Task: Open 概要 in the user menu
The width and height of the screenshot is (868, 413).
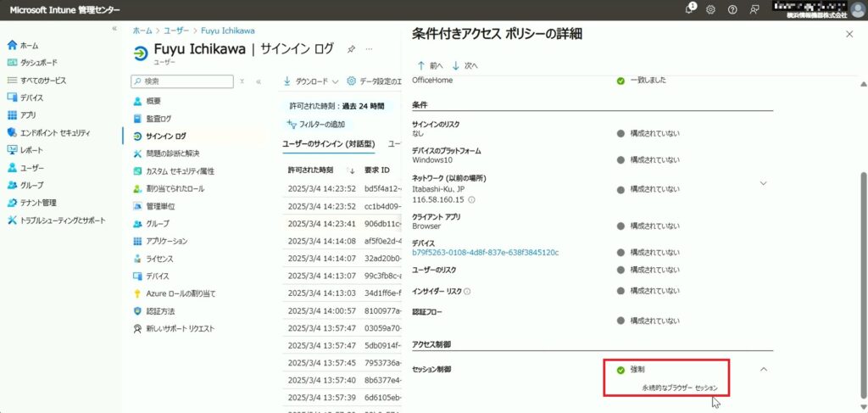Action: [153, 101]
